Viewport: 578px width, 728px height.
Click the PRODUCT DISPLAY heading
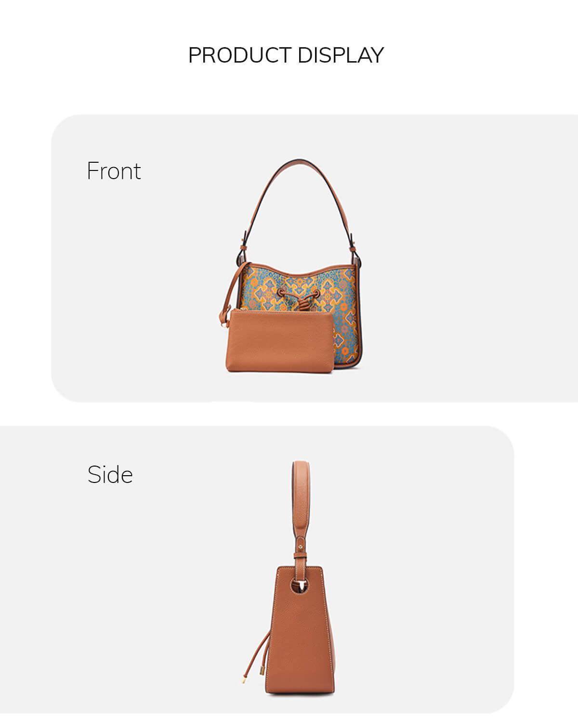coord(286,55)
